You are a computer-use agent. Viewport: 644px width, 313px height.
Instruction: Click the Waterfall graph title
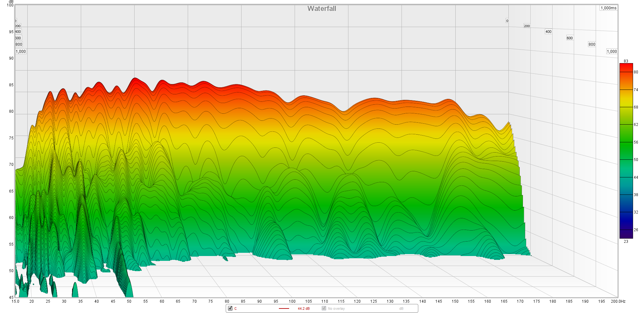pos(322,9)
